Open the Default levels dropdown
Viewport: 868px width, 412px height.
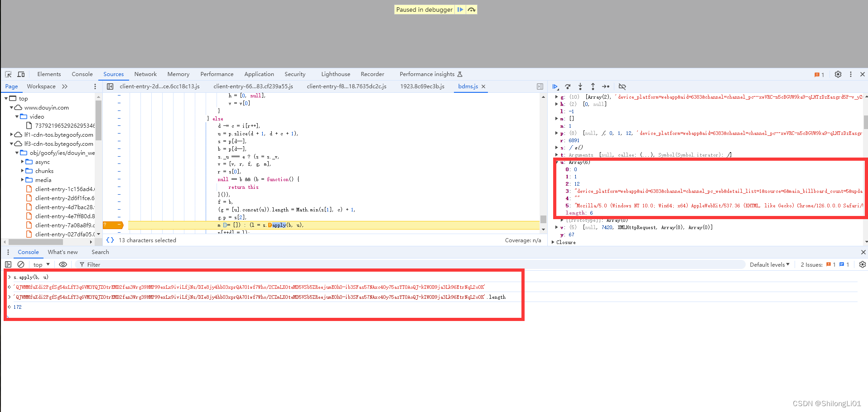769,264
